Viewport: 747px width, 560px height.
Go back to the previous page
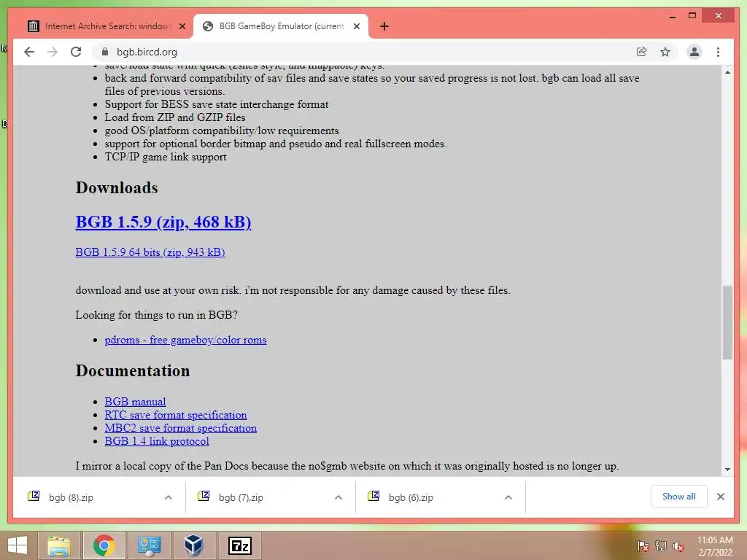tap(29, 52)
